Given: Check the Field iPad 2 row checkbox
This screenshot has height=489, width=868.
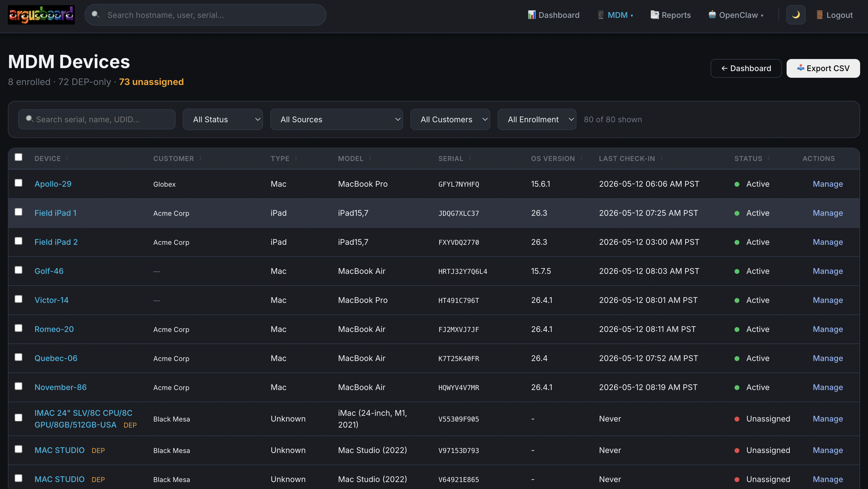Looking at the screenshot, I should pyautogui.click(x=18, y=241).
